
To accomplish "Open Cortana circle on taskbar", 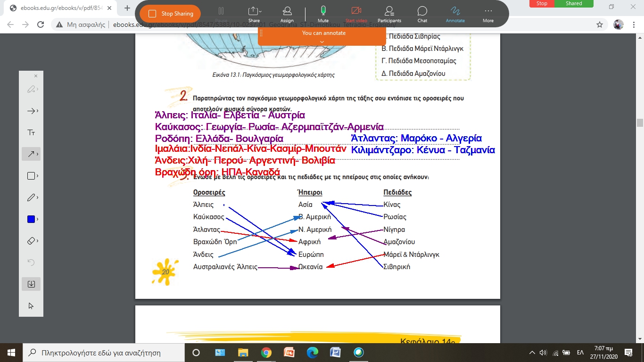I will point(196,353).
